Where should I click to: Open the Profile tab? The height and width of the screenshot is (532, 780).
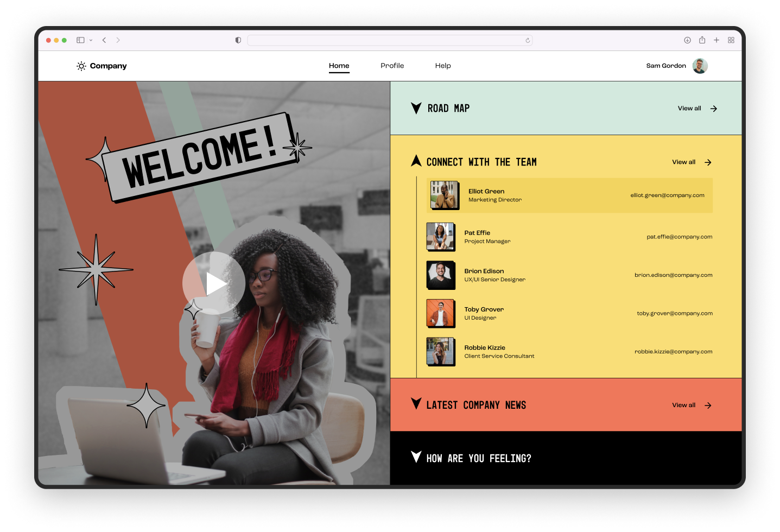(x=392, y=66)
